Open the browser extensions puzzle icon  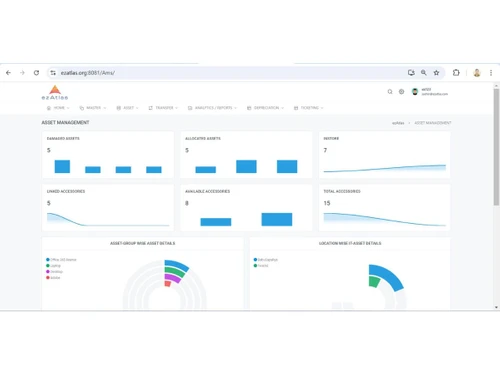456,73
